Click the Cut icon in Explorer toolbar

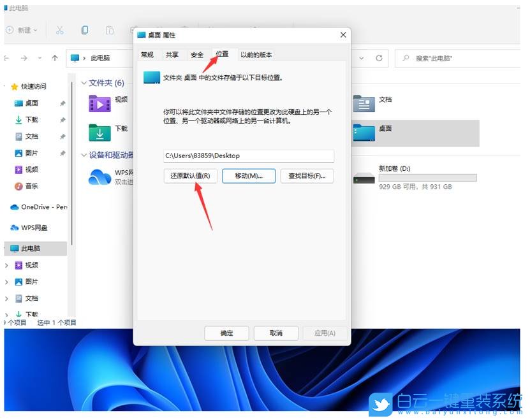(61, 30)
